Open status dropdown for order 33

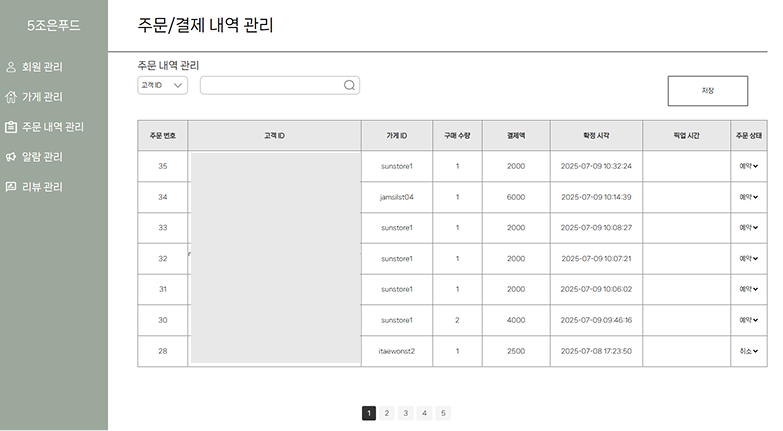tap(749, 228)
